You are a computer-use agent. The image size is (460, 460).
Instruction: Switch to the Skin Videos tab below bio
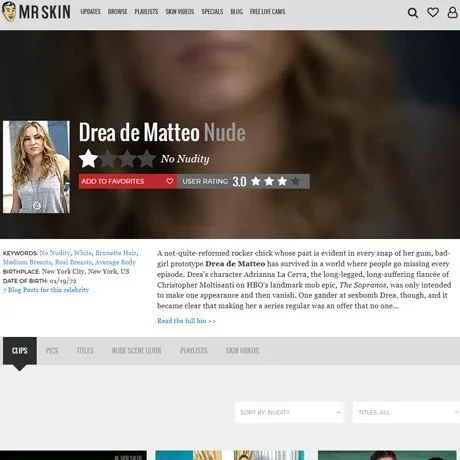242,351
